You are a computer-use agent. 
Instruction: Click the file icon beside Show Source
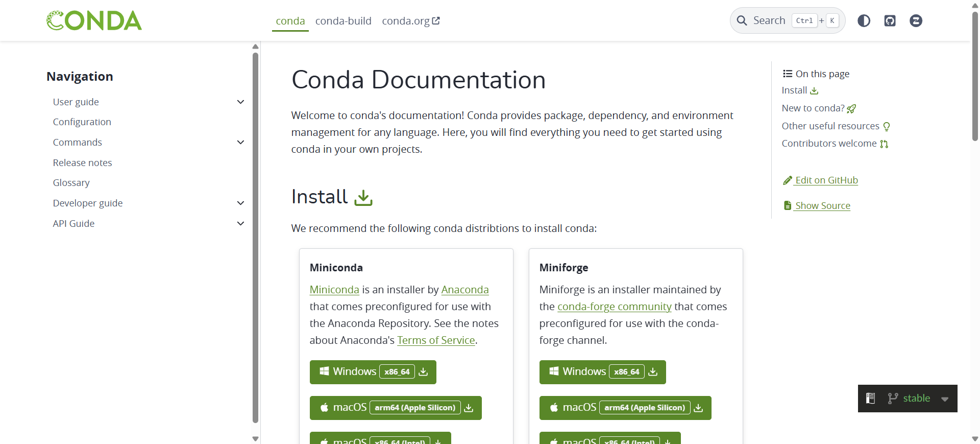coord(788,205)
